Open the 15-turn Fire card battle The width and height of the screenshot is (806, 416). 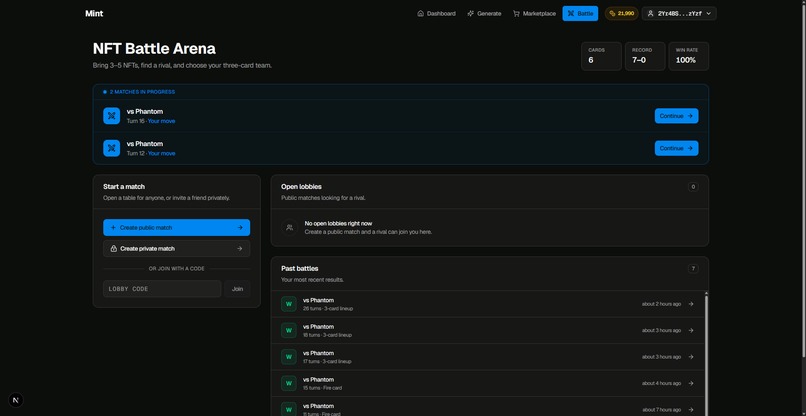point(488,383)
